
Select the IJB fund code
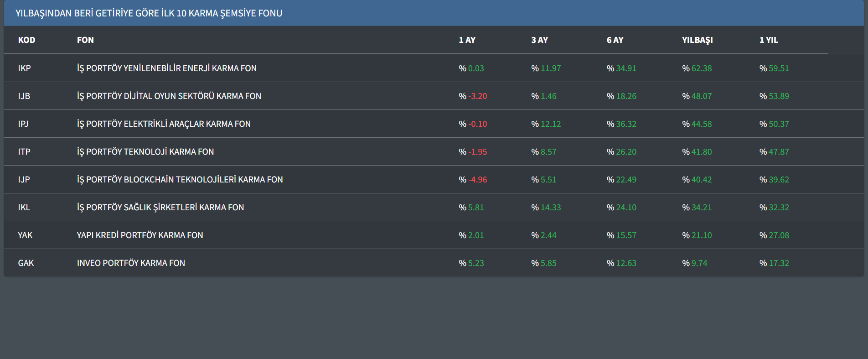[24, 96]
